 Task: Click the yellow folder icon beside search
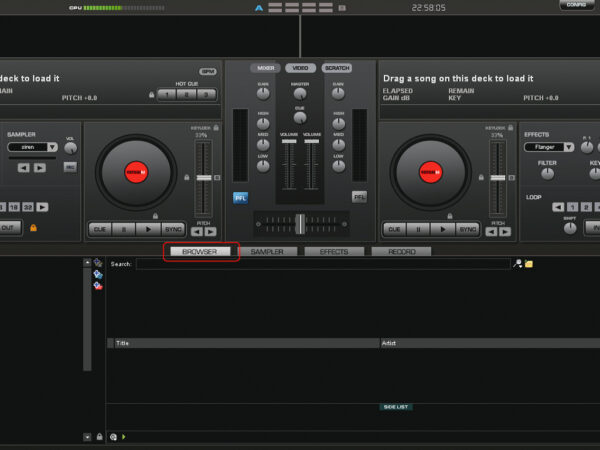point(529,264)
